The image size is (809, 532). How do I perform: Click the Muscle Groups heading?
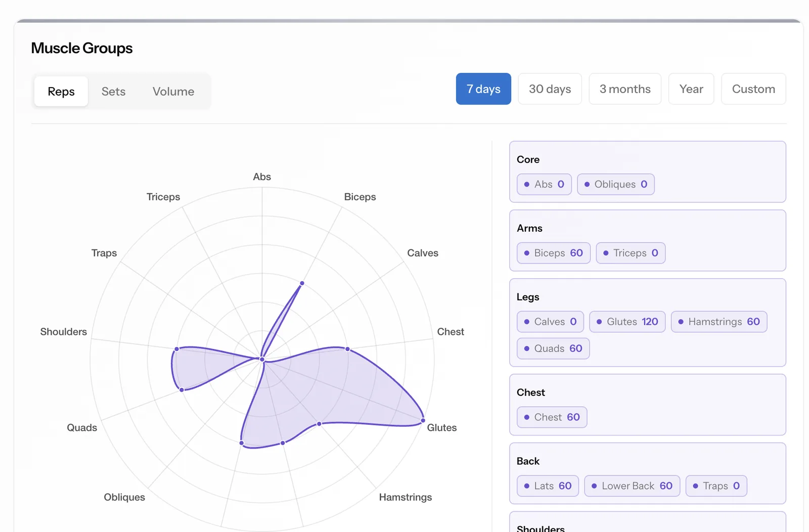[82, 48]
